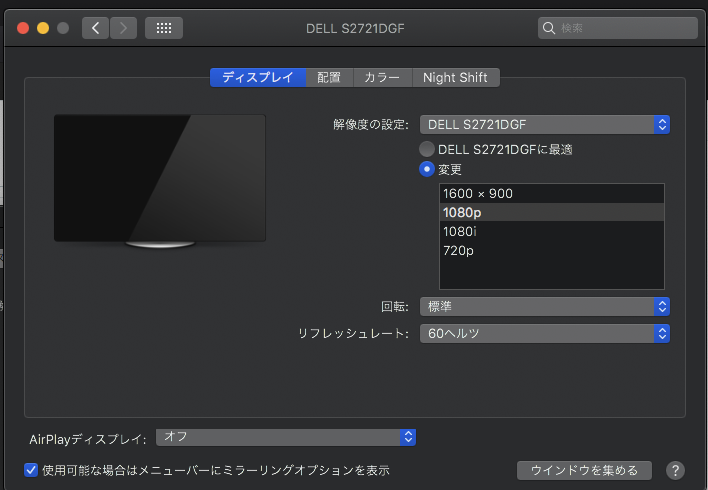Select the 変更 radio button

point(427,169)
